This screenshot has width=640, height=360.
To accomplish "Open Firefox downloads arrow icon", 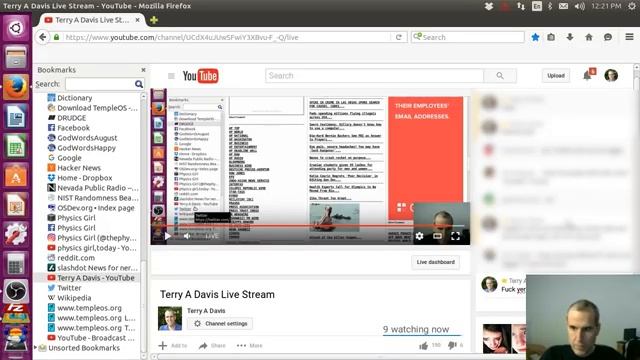I will click(x=570, y=37).
